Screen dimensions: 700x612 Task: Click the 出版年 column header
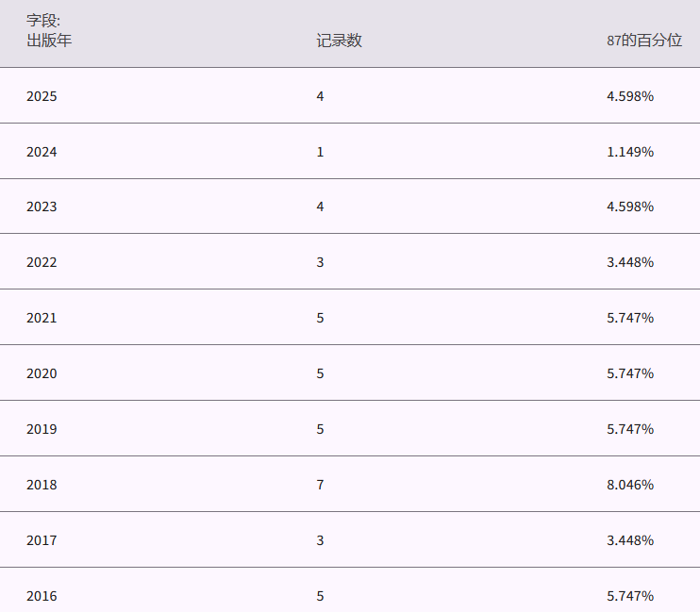[x=49, y=41]
